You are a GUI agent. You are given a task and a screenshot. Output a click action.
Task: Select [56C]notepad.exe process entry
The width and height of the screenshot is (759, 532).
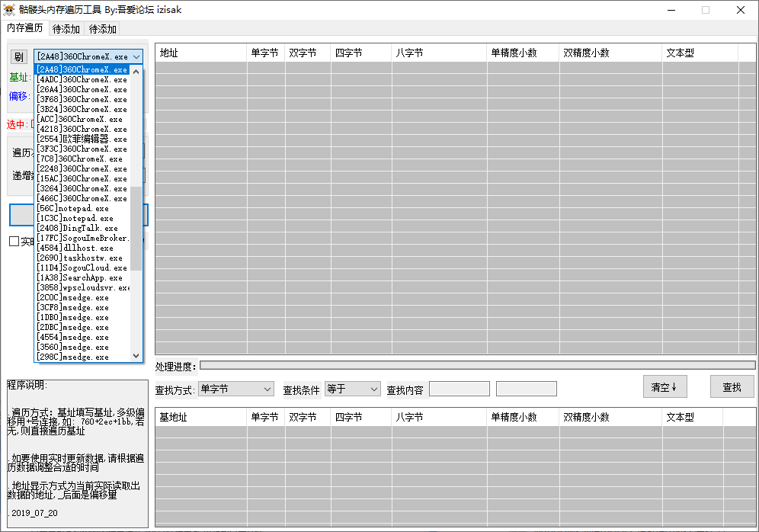pyautogui.click(x=73, y=208)
